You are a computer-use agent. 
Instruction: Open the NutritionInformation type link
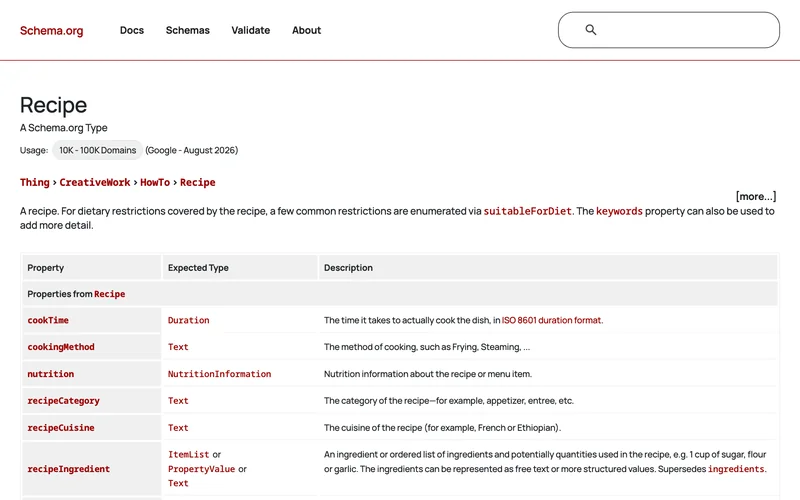coord(219,374)
